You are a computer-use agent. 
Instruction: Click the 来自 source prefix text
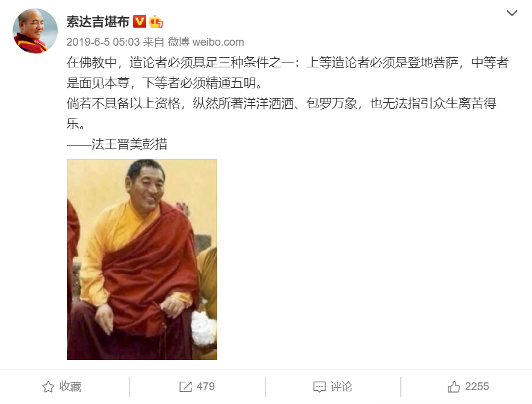pyautogui.click(x=153, y=42)
